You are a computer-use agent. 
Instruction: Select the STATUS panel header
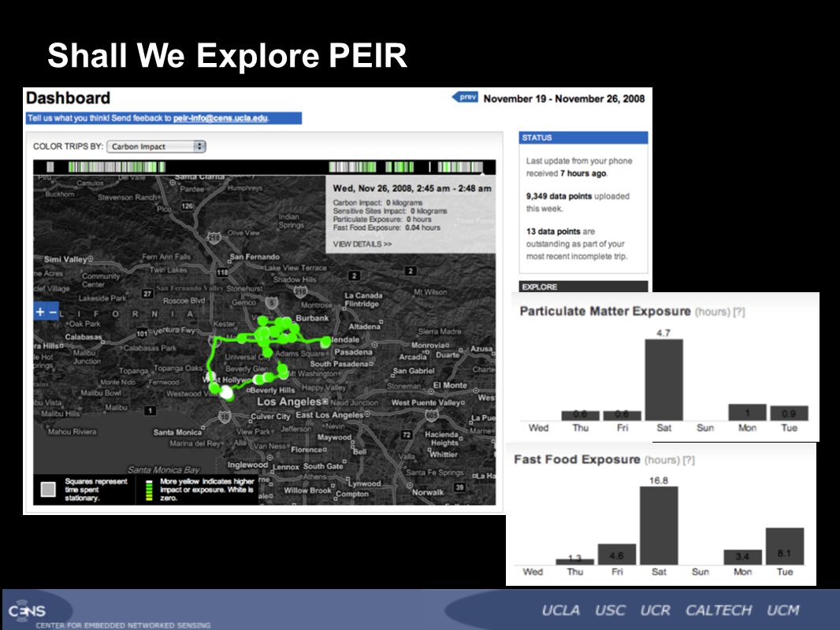(x=583, y=138)
